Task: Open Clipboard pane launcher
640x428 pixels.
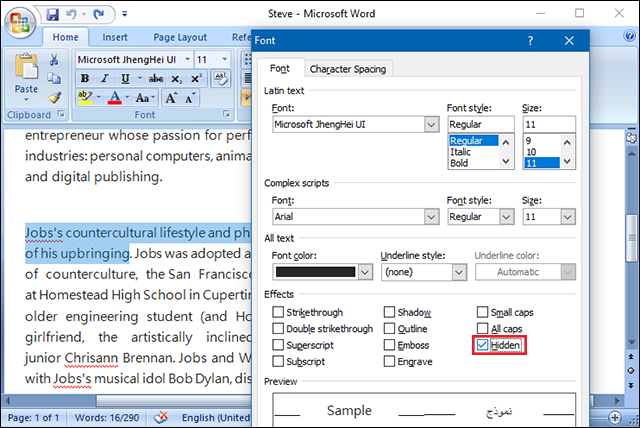Action: [x=61, y=114]
